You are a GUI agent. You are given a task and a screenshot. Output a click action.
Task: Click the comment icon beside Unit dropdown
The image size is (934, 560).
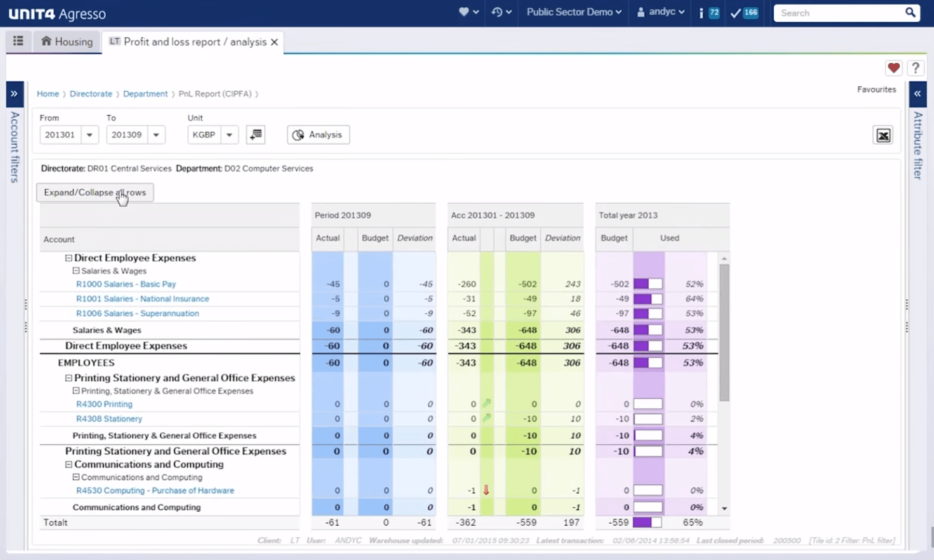tap(256, 135)
